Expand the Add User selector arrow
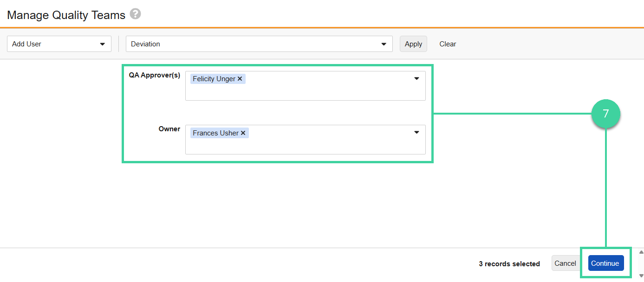 pos(103,44)
